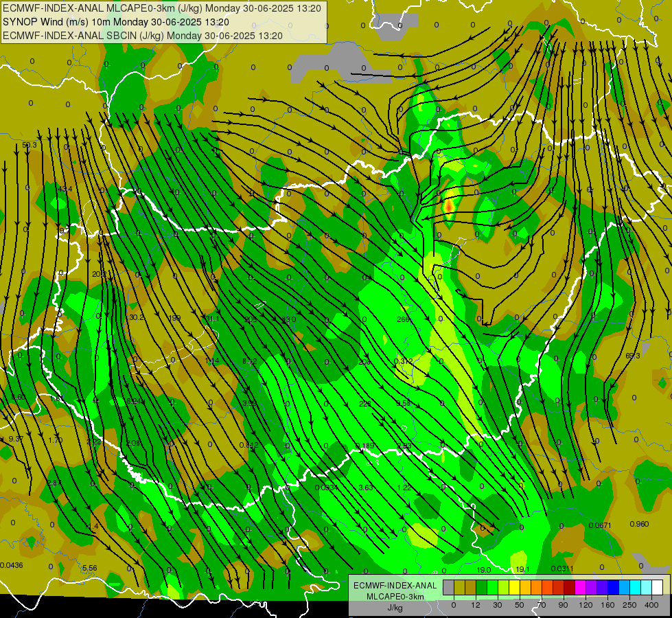The width and height of the screenshot is (672, 618).
Task: Click the 19.1 station value
Action: [522, 569]
